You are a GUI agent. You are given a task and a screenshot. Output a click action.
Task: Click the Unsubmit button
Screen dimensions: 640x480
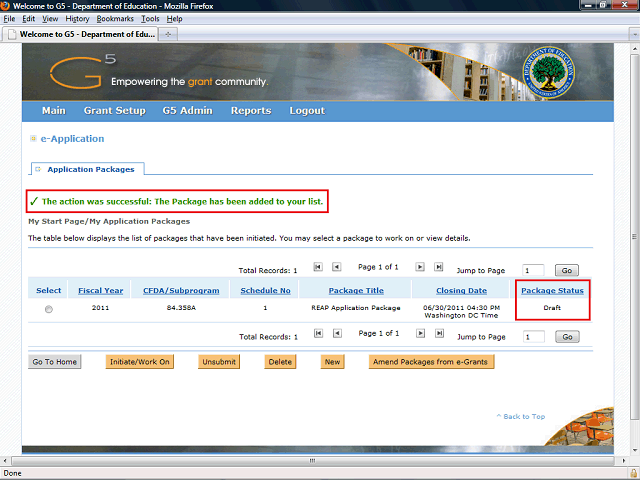click(219, 362)
